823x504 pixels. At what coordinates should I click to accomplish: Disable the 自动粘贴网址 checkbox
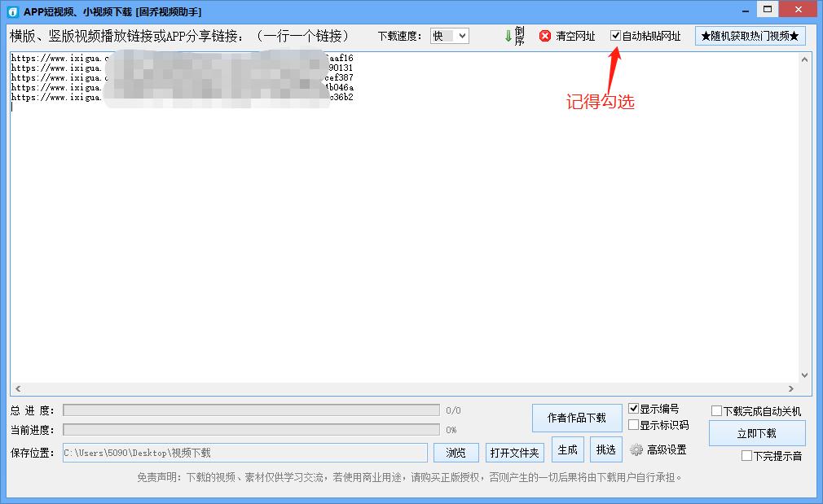click(617, 35)
